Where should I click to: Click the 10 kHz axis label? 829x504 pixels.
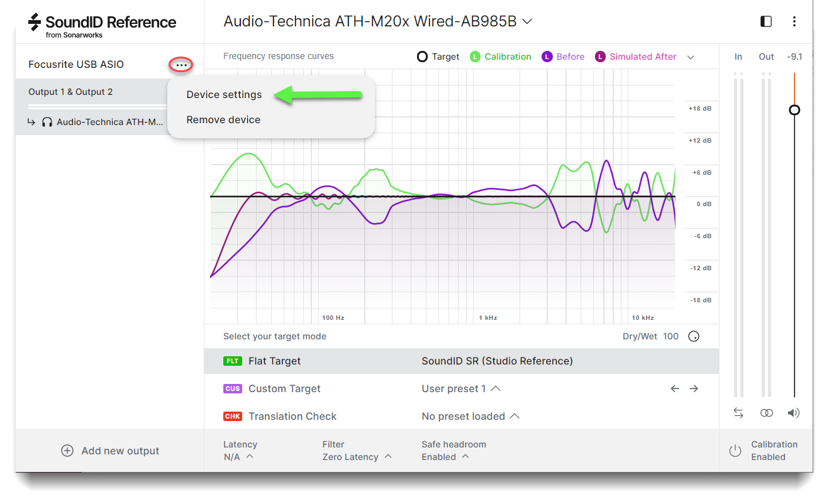tap(643, 318)
